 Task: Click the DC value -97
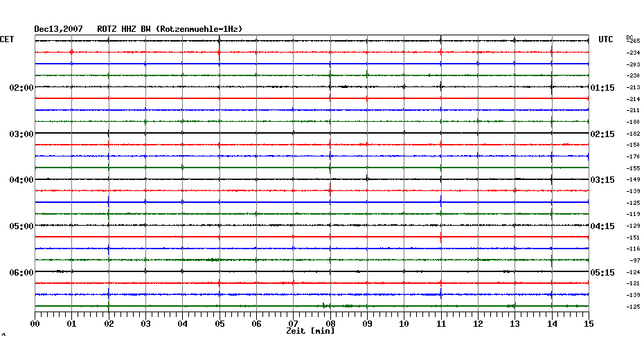point(634,261)
